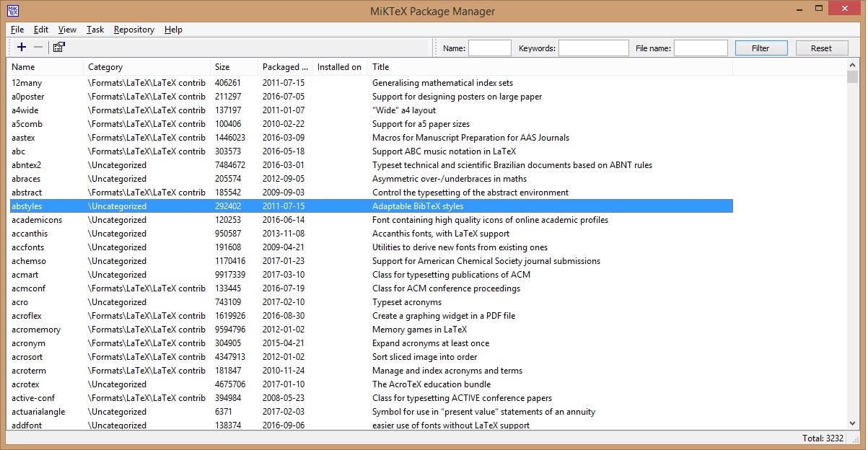Open the Repository menu
The height and width of the screenshot is (450, 868).
point(134,30)
